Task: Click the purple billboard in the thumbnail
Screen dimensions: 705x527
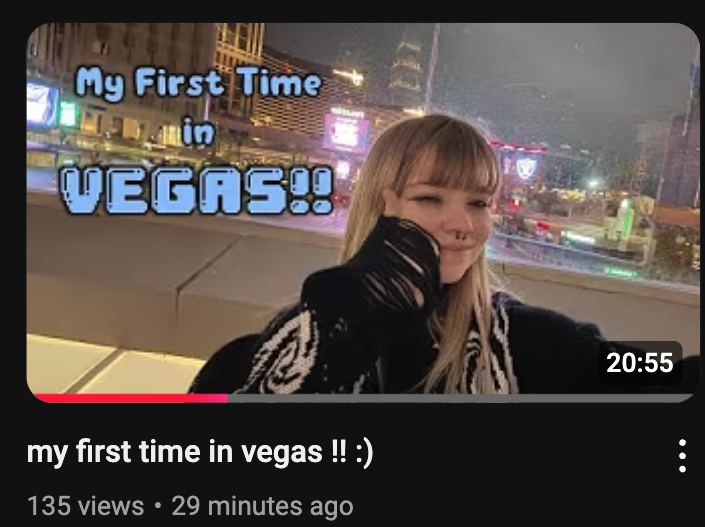Action: click(346, 133)
